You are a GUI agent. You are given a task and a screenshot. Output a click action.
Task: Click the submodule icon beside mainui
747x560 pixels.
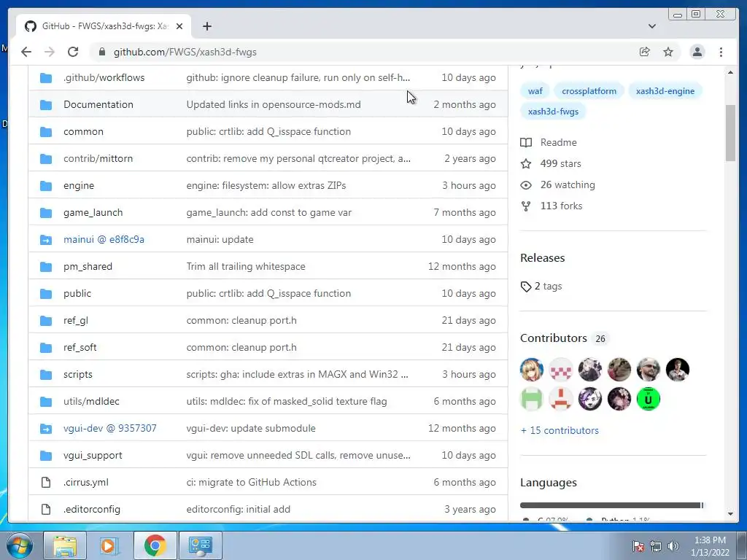point(46,239)
